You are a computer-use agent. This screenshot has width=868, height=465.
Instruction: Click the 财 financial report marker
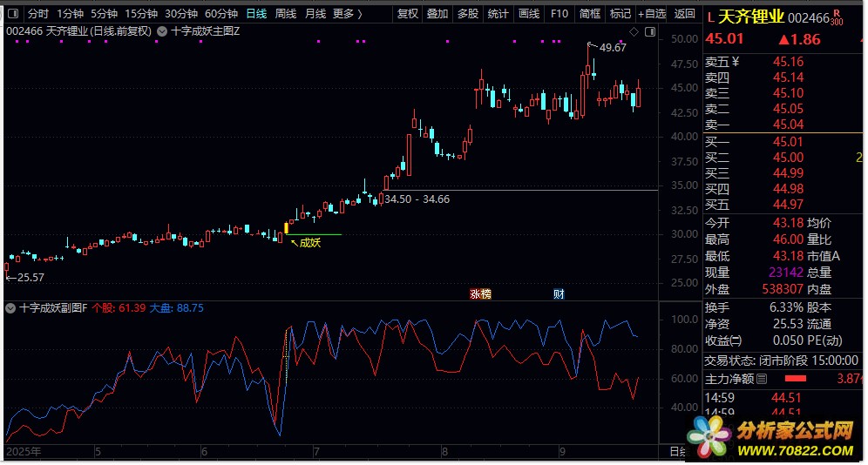coord(559,294)
